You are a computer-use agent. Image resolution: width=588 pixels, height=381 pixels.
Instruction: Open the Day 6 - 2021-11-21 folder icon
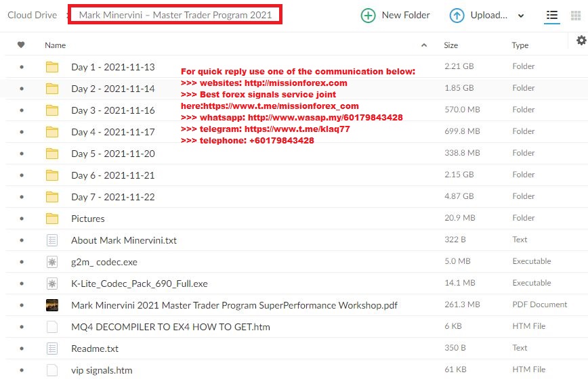click(x=52, y=175)
